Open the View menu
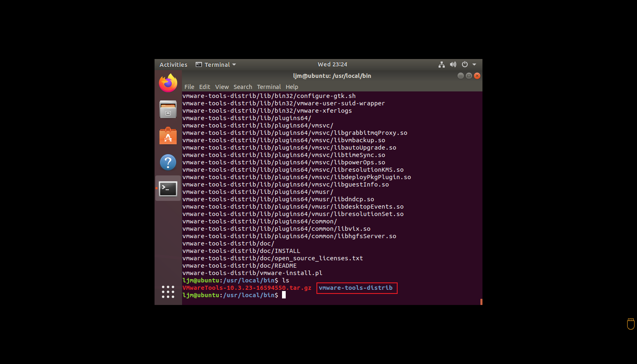The width and height of the screenshot is (637, 364). point(222,87)
